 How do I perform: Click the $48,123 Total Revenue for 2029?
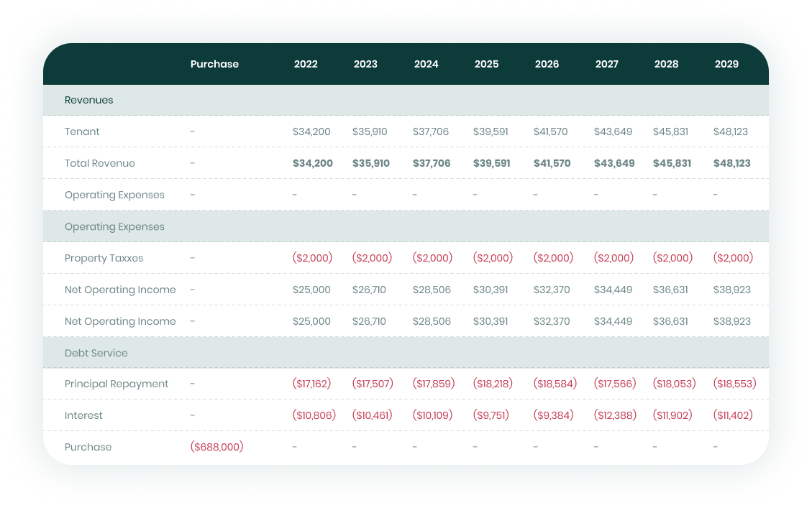[x=731, y=163]
